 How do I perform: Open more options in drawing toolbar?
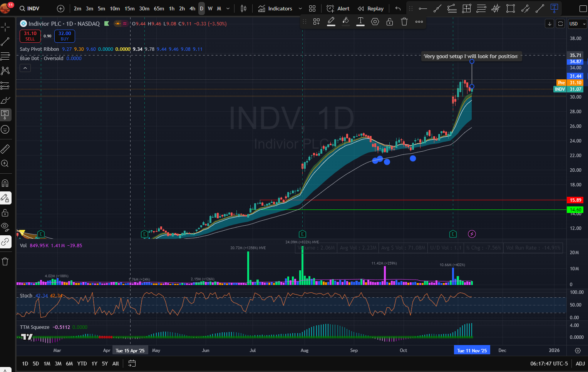[x=419, y=22]
